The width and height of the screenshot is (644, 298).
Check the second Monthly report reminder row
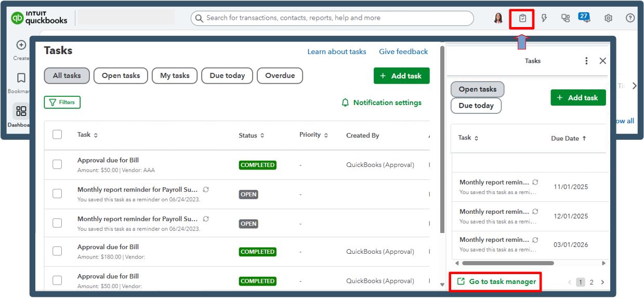(x=57, y=223)
